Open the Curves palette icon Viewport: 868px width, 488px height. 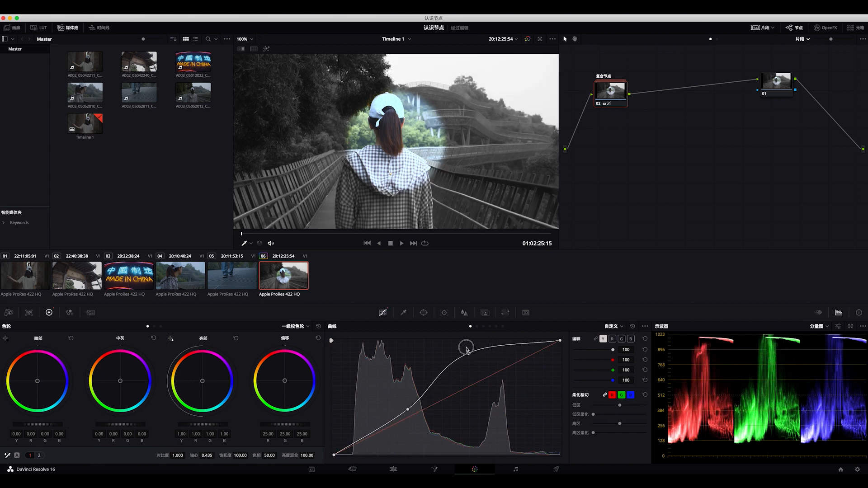click(383, 313)
